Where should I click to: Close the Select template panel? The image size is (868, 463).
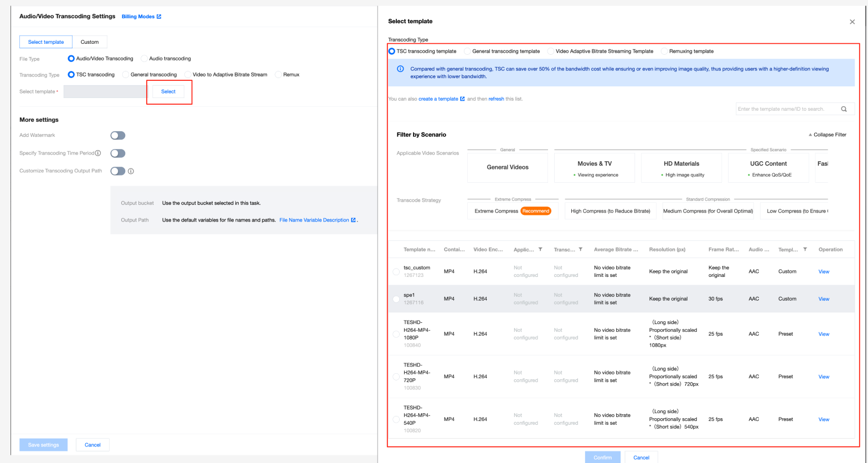(852, 22)
